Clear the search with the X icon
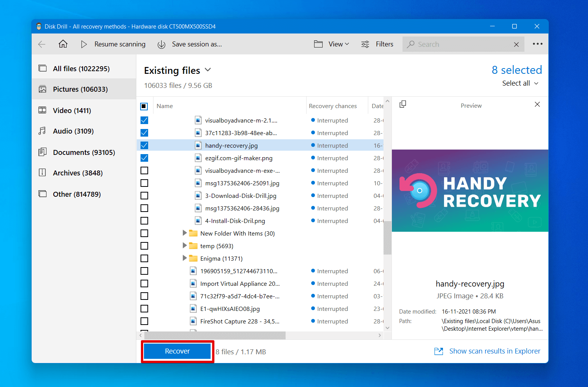 pos(516,45)
